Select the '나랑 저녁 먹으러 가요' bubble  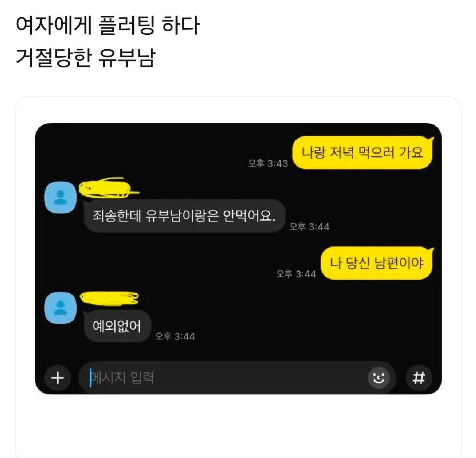pos(362,152)
